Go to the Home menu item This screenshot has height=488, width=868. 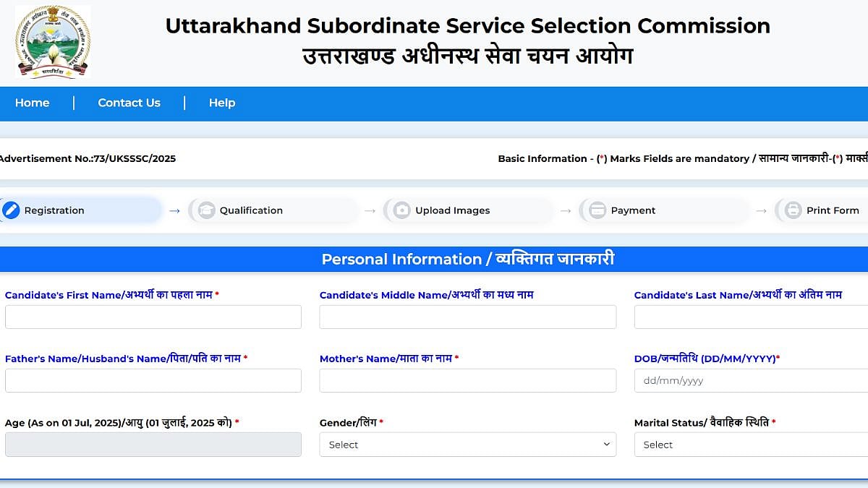click(x=33, y=103)
